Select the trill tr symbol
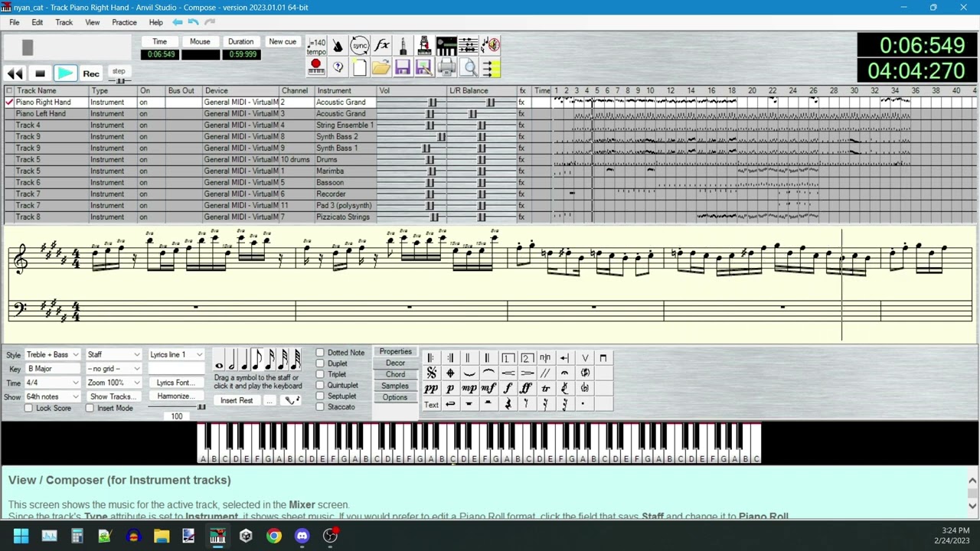980x551 pixels. click(x=545, y=389)
